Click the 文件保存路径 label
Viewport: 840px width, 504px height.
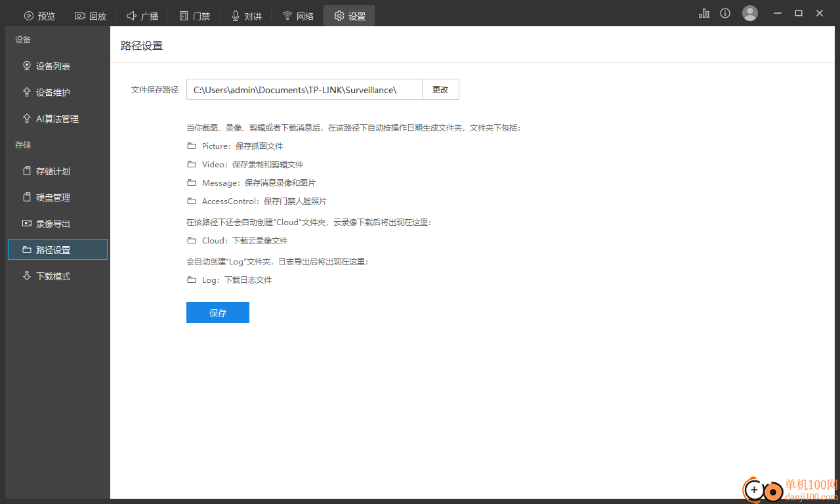pyautogui.click(x=155, y=90)
